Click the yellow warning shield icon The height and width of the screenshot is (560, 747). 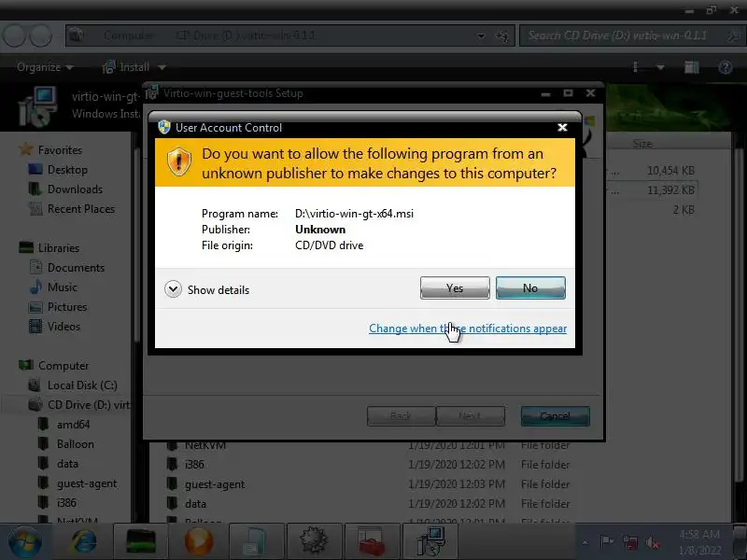pos(179,161)
